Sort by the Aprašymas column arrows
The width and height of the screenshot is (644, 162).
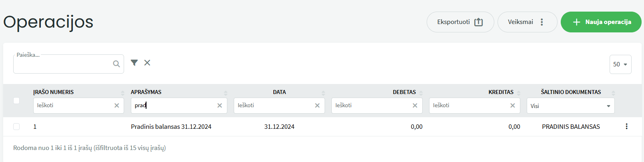tap(225, 93)
